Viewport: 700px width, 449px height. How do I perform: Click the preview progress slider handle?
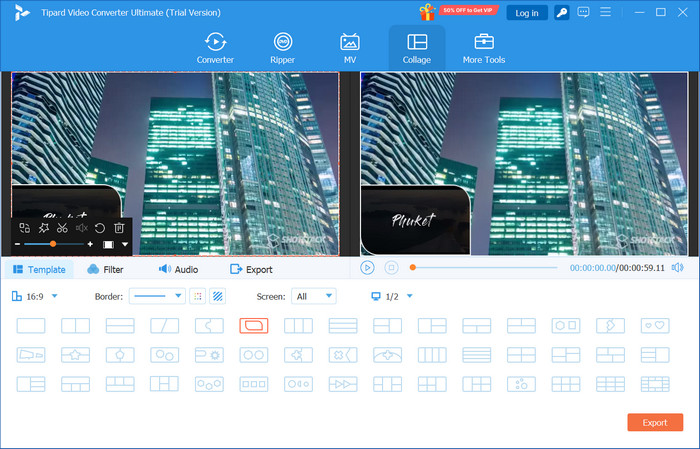coord(413,267)
